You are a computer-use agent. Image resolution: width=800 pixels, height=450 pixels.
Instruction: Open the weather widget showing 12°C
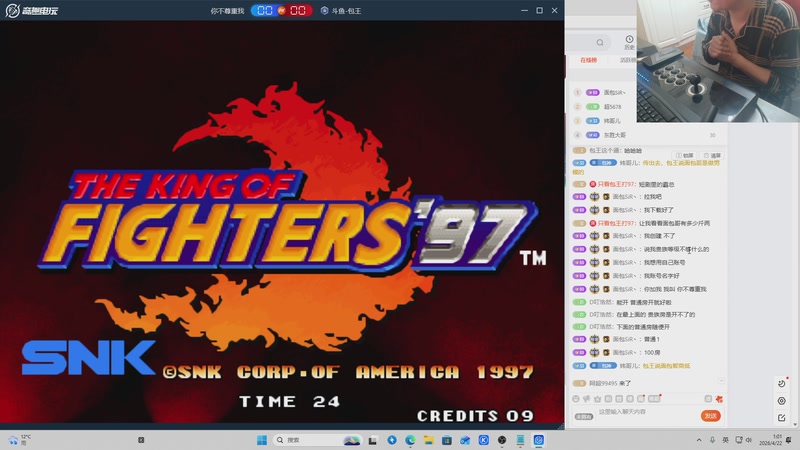coord(19,440)
